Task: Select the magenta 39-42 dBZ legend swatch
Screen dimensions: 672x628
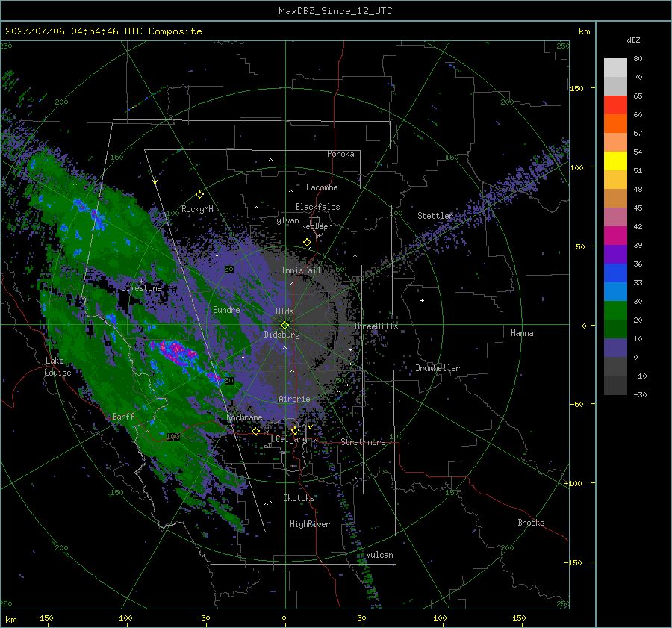Action: [615, 235]
